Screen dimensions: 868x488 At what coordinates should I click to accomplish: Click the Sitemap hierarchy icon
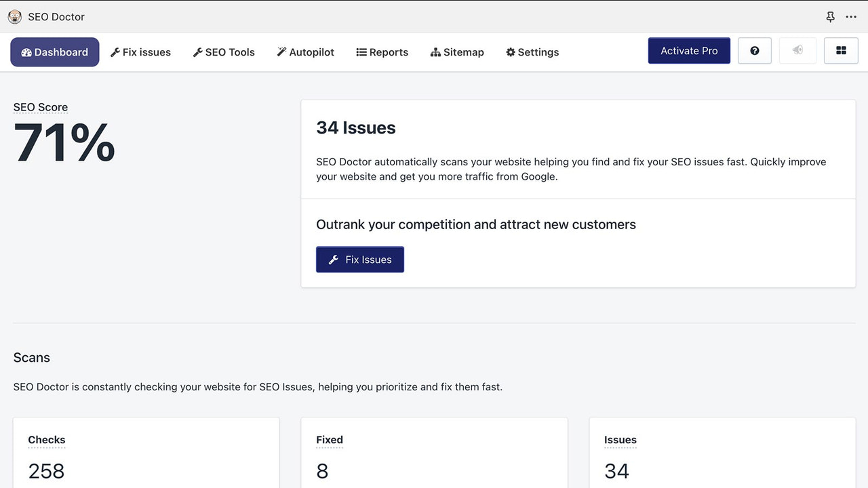[435, 52]
